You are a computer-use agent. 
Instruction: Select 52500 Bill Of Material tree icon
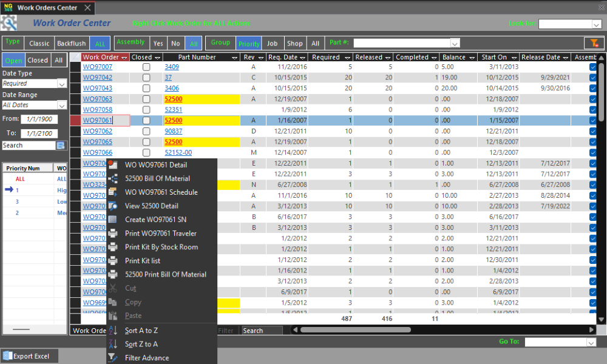click(113, 178)
